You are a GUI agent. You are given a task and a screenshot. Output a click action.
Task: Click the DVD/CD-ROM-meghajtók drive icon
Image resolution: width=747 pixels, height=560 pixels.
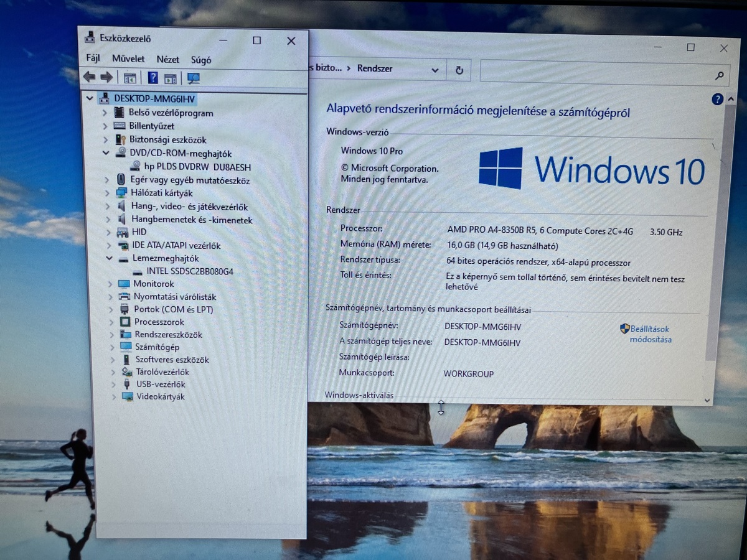pos(121,153)
